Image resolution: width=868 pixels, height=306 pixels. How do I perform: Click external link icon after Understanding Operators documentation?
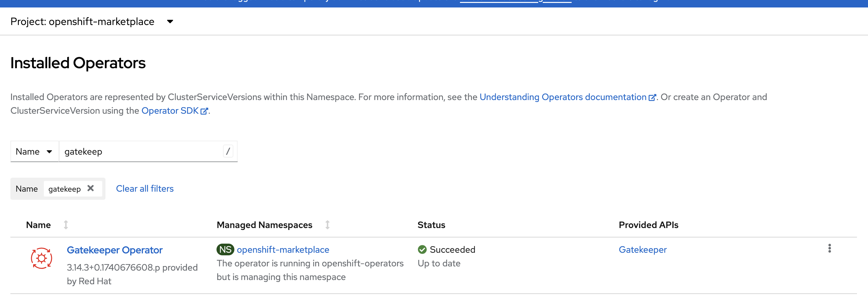[652, 97]
